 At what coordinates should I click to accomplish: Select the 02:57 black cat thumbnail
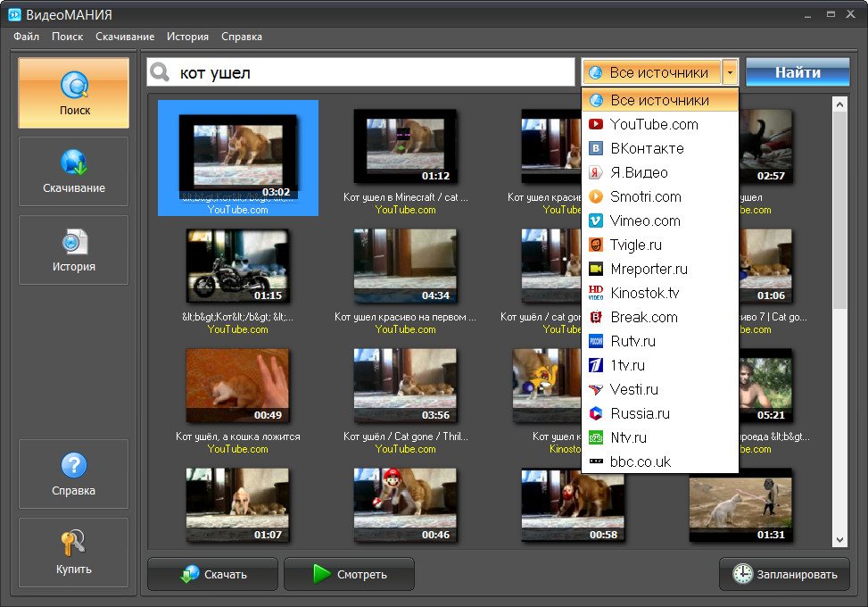pos(765,146)
